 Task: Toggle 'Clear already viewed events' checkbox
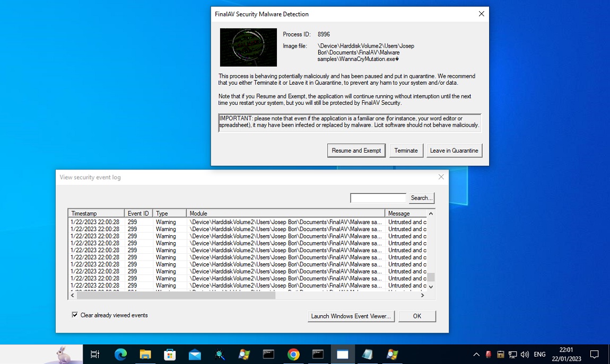(75, 315)
